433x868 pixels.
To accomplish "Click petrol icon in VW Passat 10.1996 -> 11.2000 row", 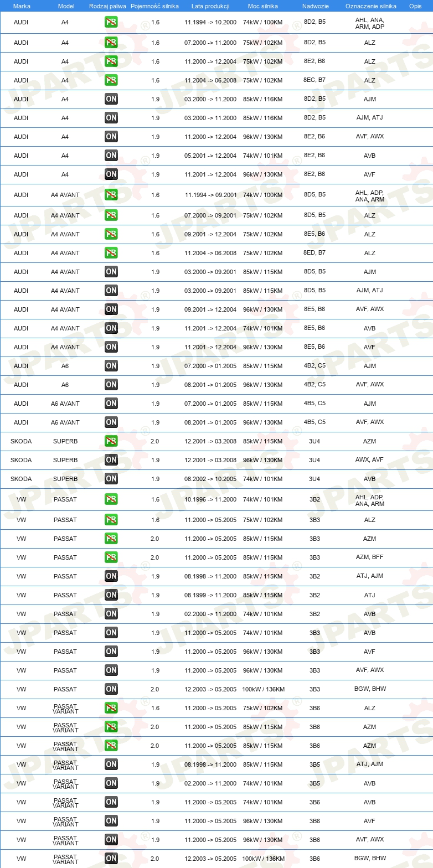I will point(111,499).
